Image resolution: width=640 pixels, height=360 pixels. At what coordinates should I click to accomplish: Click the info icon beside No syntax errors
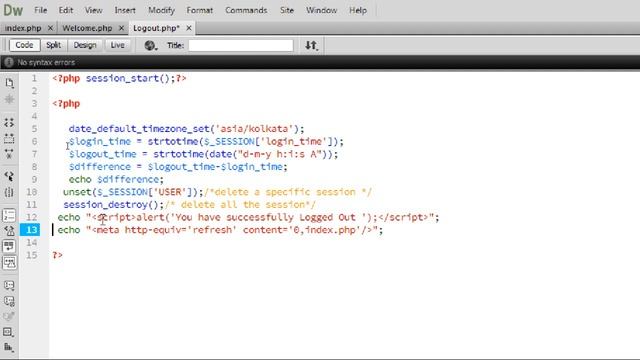[x=9, y=62]
